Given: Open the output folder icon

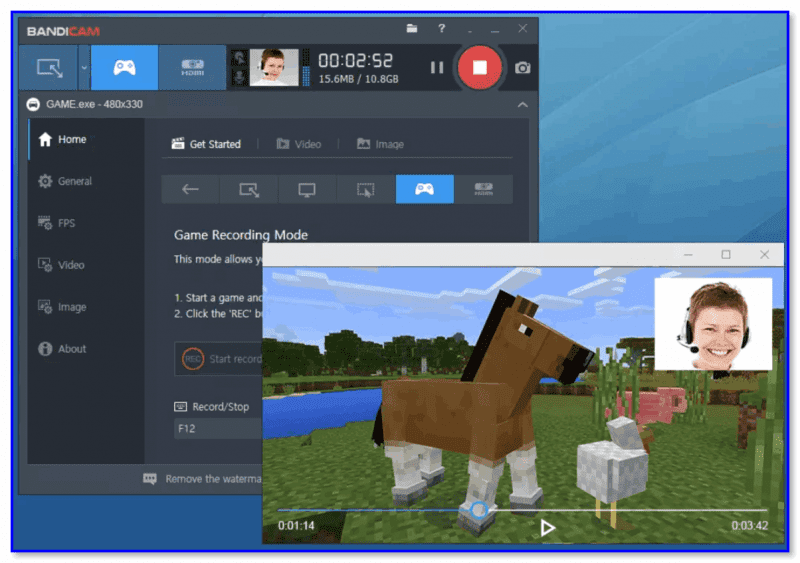Looking at the screenshot, I should click(x=412, y=29).
